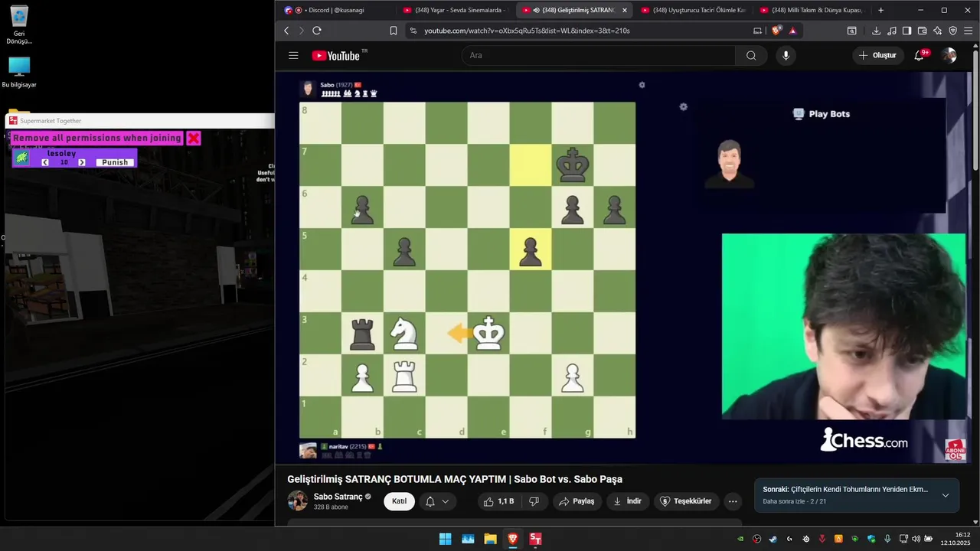Toggle channel notification bell under the video
Screen dimensions: 980x551
430,501
